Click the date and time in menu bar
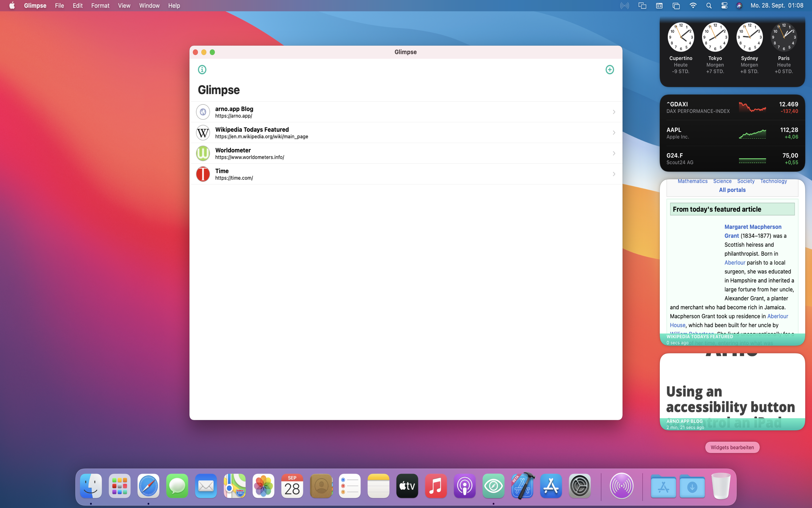Viewport: 812px width, 508px height. [x=777, y=5]
